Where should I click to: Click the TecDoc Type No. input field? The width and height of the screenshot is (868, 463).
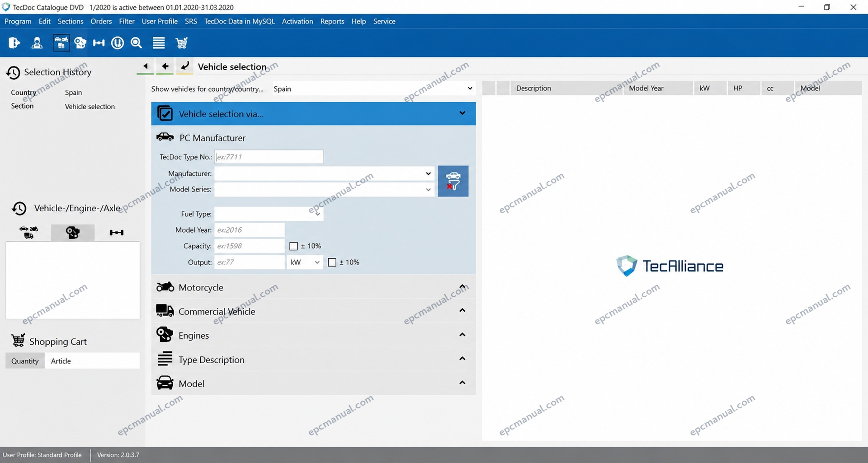click(x=269, y=157)
